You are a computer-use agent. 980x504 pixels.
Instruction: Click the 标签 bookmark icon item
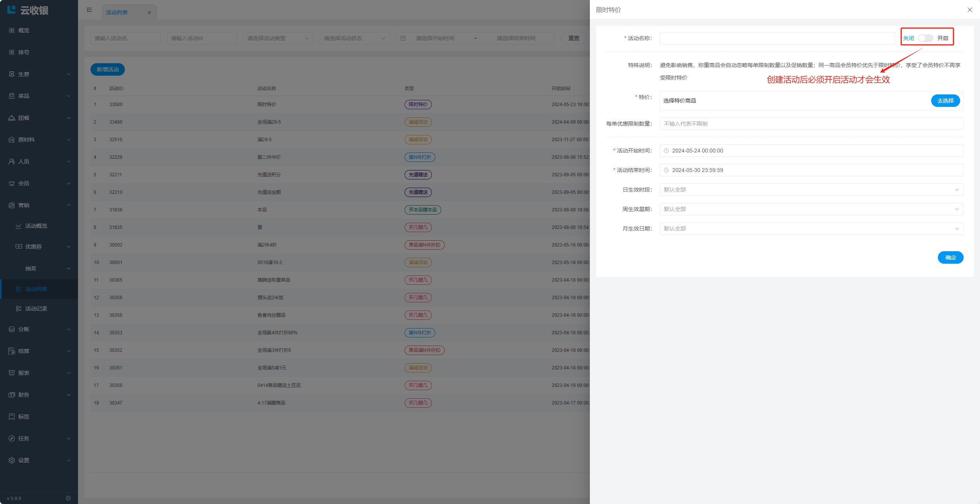pos(12,417)
